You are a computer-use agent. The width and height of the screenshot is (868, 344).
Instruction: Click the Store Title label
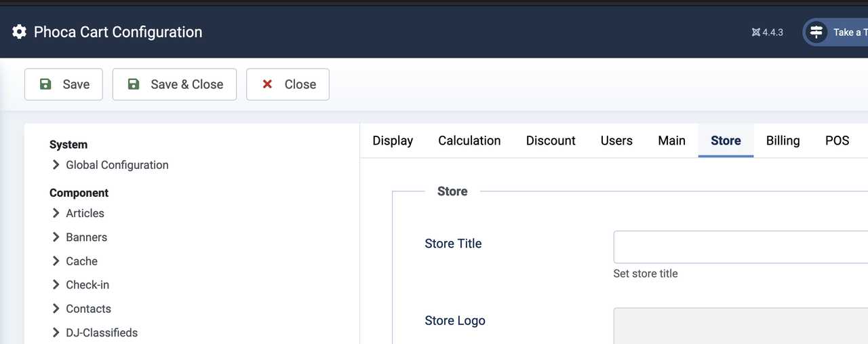(x=453, y=244)
